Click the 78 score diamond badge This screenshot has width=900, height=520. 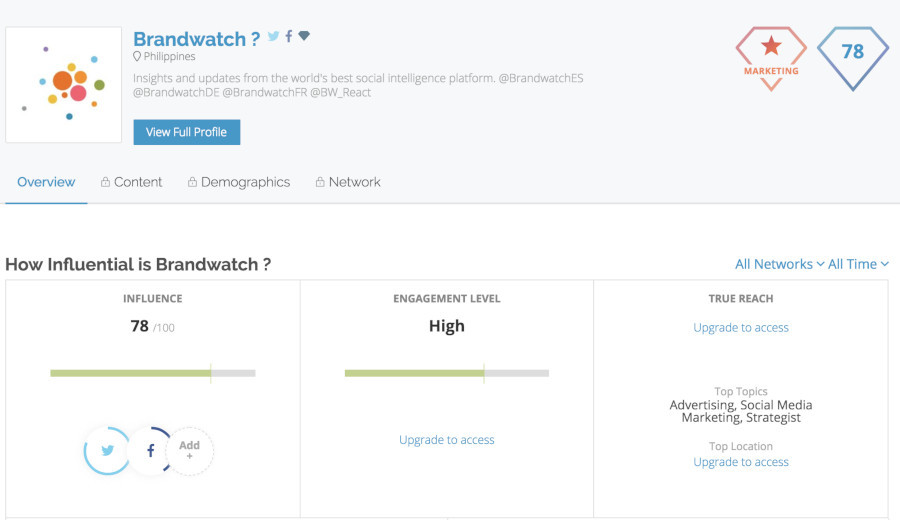[x=852, y=59]
